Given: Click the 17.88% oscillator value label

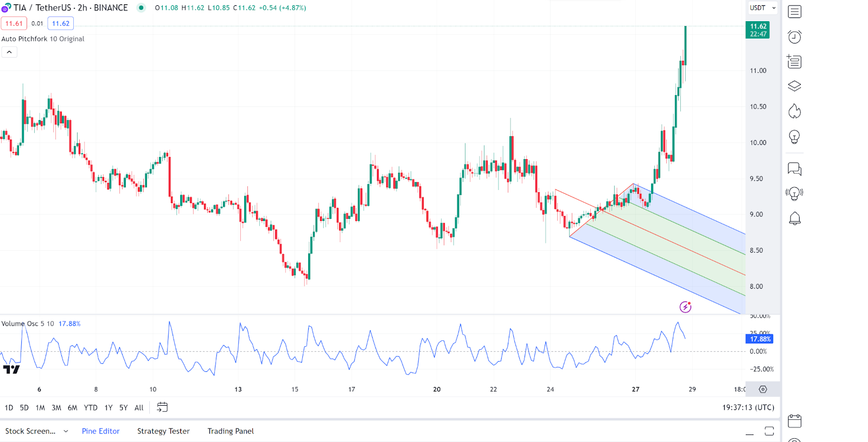Looking at the screenshot, I should [x=759, y=339].
